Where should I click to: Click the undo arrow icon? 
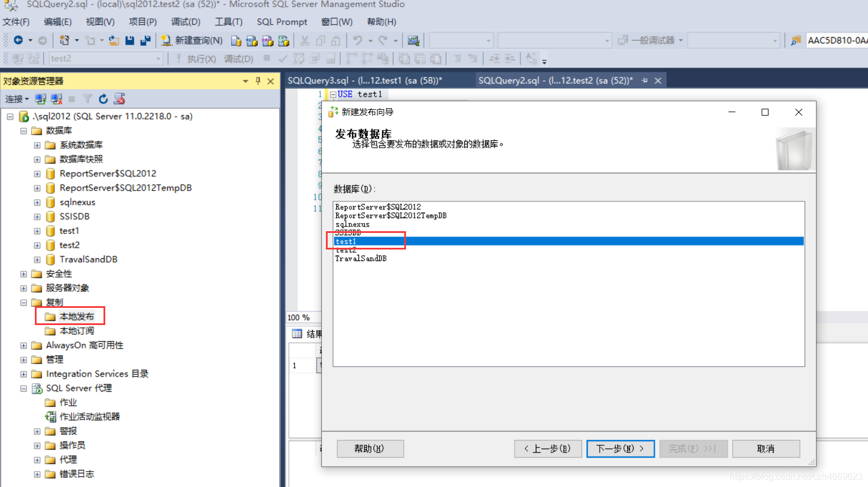coord(357,40)
